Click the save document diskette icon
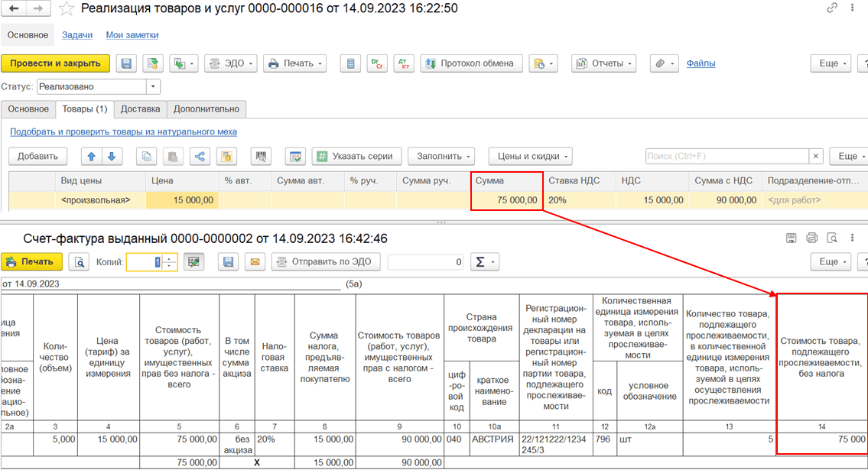The image size is (868, 470). pyautogui.click(x=126, y=63)
